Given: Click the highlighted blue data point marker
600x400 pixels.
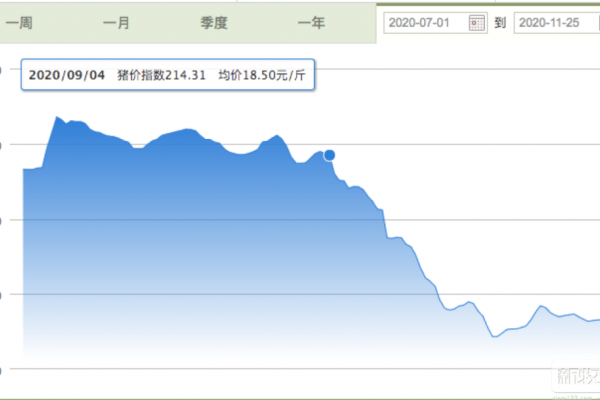Looking at the screenshot, I should pos(329,155).
